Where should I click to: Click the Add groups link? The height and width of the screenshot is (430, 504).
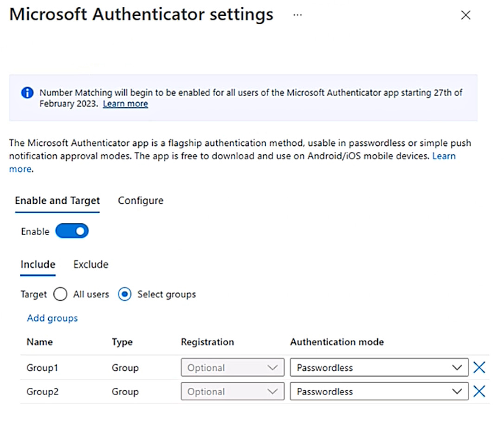point(52,318)
